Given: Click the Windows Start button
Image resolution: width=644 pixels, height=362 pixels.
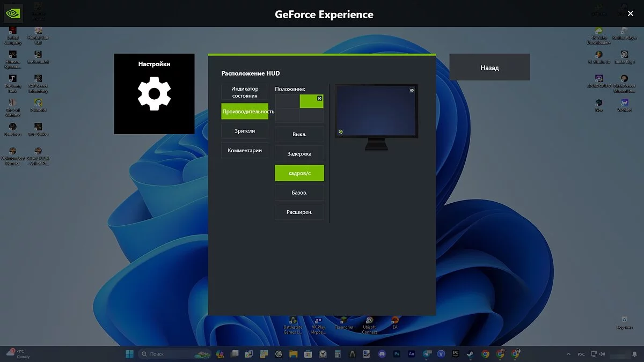Looking at the screenshot, I should tap(129, 354).
